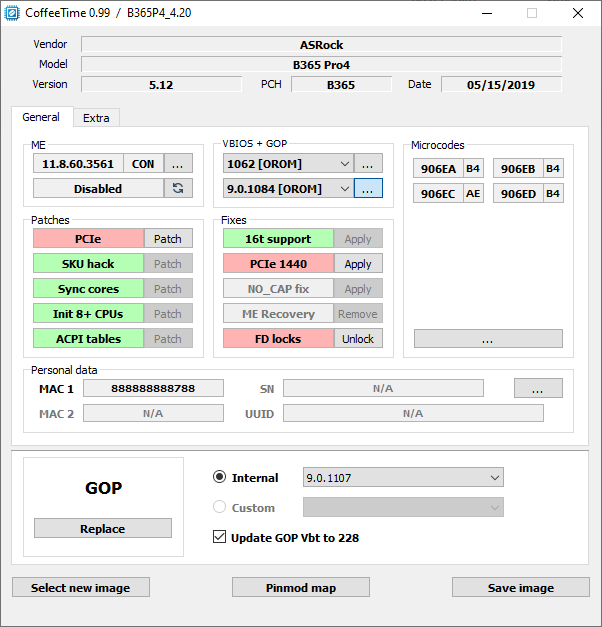Click the ME Disabled status field
The height and width of the screenshot is (627, 602).
98,188
